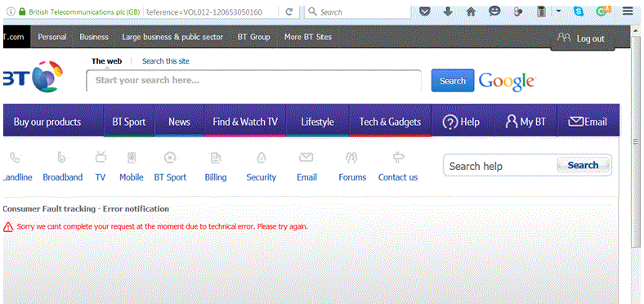The width and height of the screenshot is (644, 304).
Task: Open the green Grammarly extension icon
Action: click(603, 11)
